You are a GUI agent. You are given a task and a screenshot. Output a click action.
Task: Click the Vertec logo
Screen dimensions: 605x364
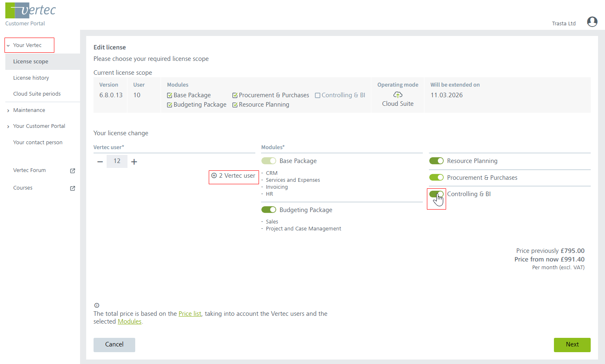[31, 10]
